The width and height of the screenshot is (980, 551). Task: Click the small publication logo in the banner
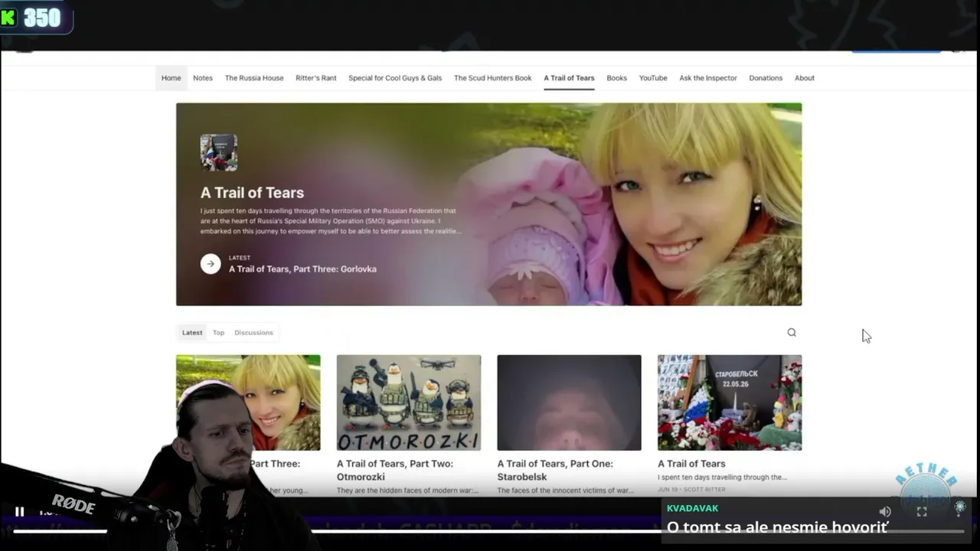click(x=219, y=153)
